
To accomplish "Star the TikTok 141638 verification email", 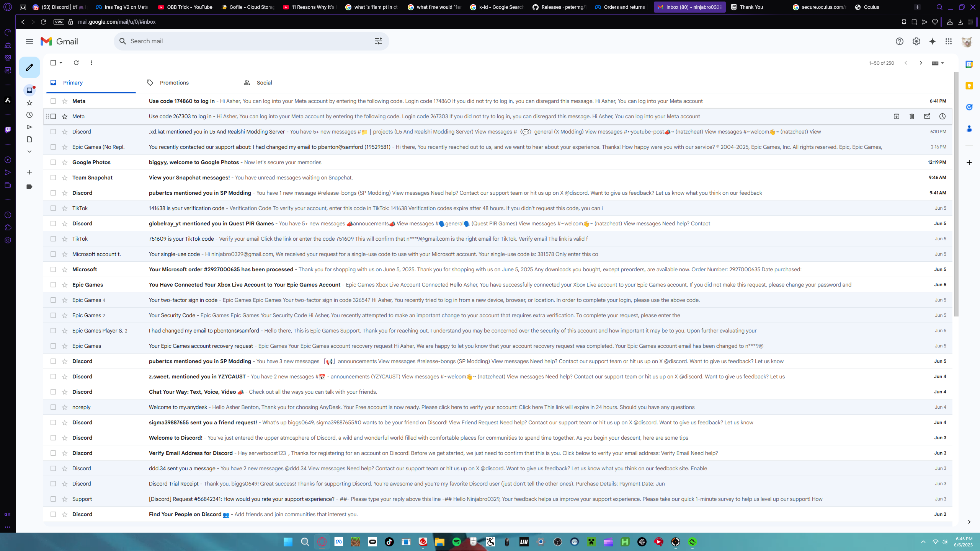I will pos(65,208).
